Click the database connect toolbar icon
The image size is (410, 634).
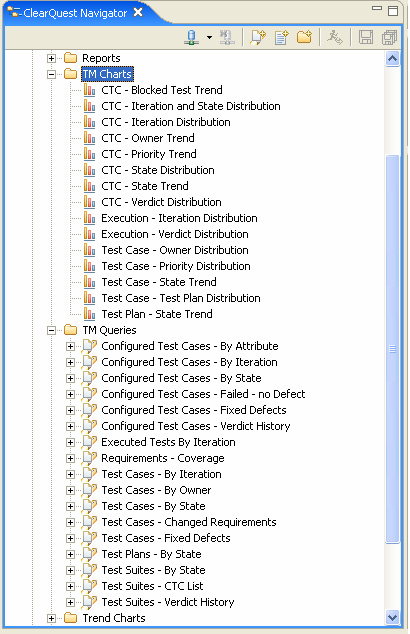[192, 37]
